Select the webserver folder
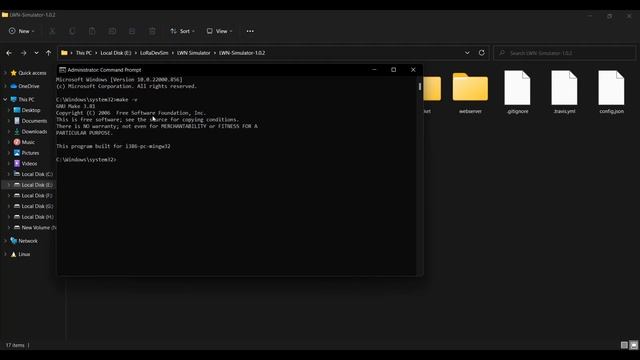This screenshot has width=640, height=360. coord(470,93)
